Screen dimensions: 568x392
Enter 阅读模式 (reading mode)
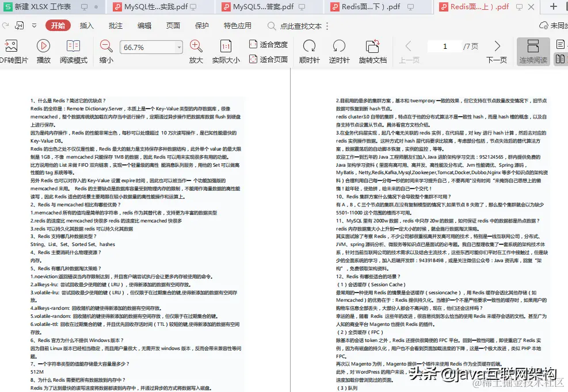[x=73, y=51]
